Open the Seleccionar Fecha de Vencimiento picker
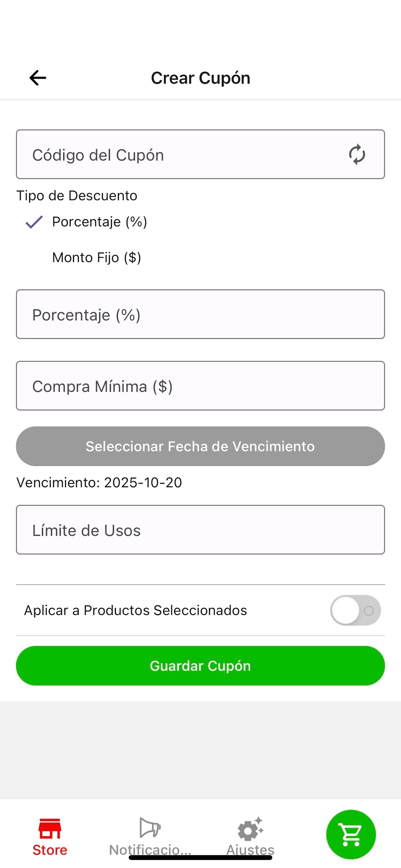Screen dimensions: 401x868 pos(200,446)
